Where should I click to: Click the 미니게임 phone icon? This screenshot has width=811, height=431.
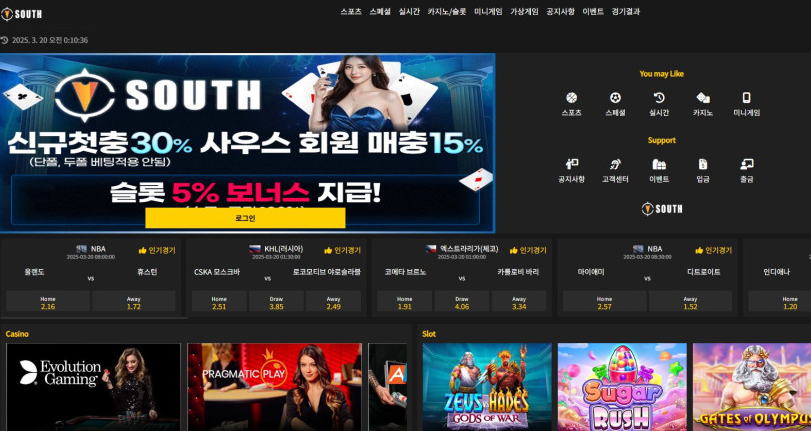(746, 98)
